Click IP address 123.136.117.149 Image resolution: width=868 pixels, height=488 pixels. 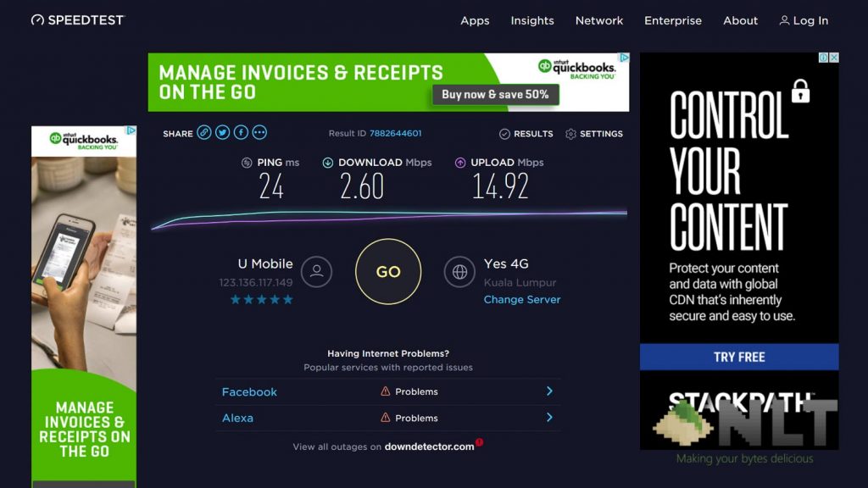(256, 282)
